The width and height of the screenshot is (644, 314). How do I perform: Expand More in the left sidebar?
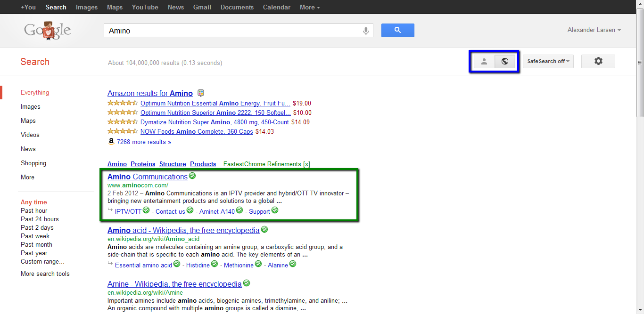[x=27, y=177]
